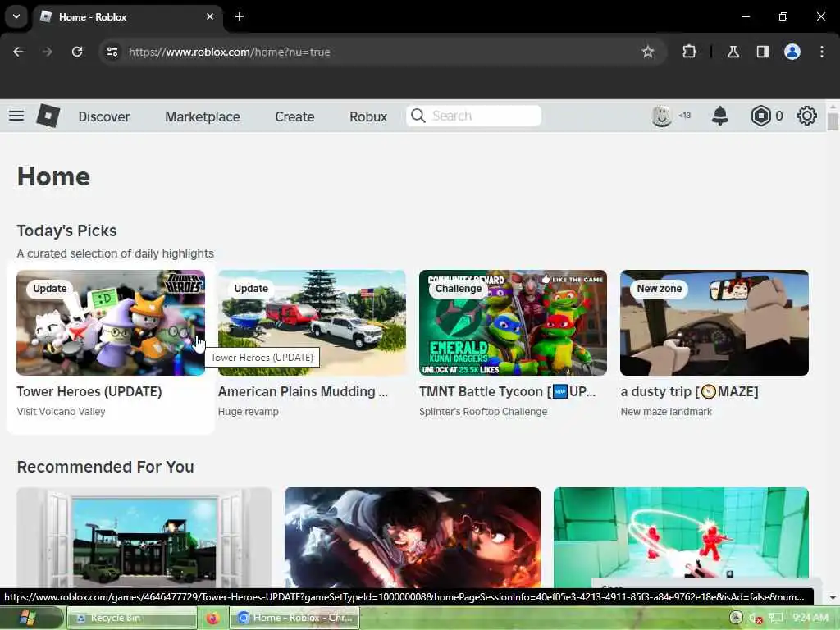Click TMNT Battle Tycoon title link
Viewport: 840px width, 630px height.
click(x=507, y=391)
